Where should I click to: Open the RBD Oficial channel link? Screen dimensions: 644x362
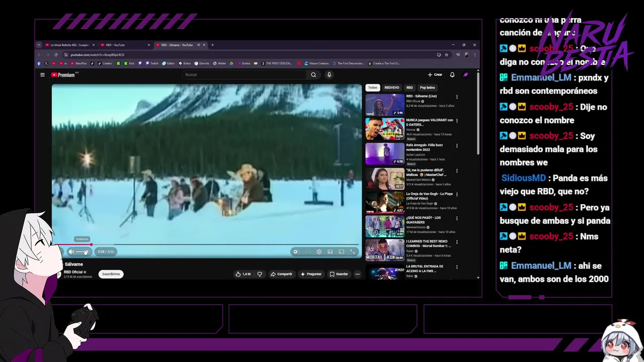(73, 272)
